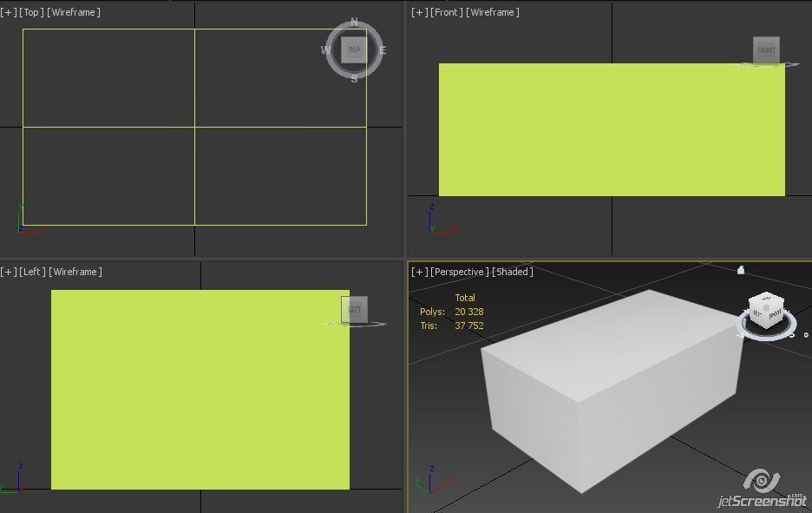The image size is (812, 513).
Task: Click the Polys count value 20 328
Action: click(x=469, y=312)
